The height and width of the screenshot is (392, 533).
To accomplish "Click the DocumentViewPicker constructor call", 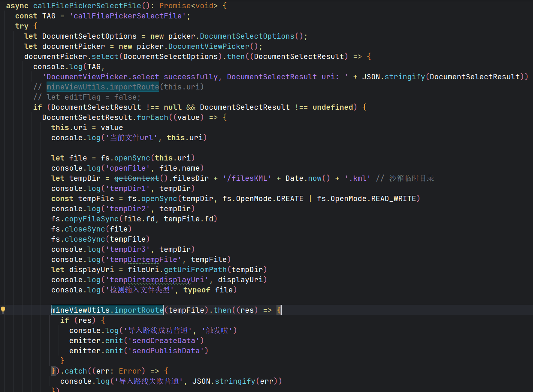I will click(x=208, y=46).
